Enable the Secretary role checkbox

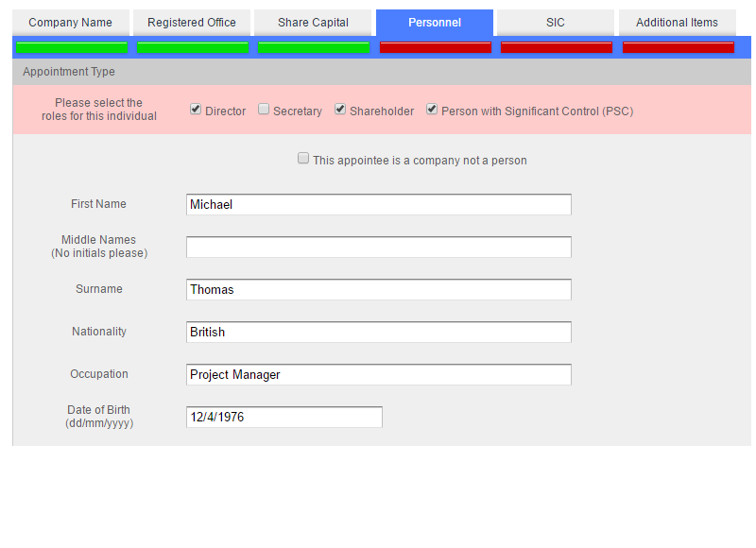264,110
